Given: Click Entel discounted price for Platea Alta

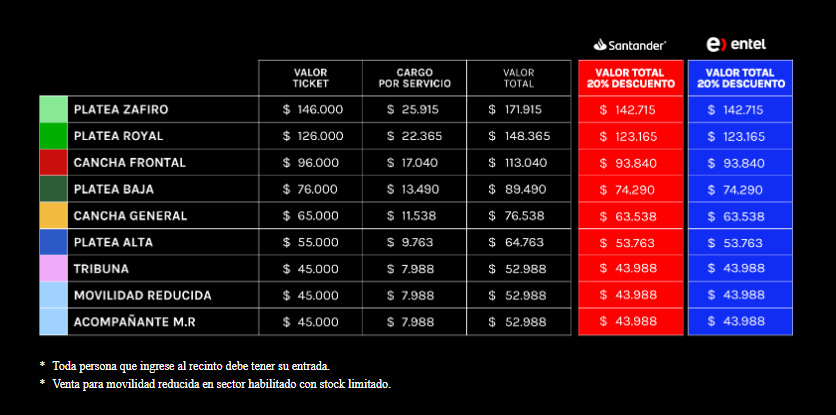Looking at the screenshot, I should click(736, 242).
